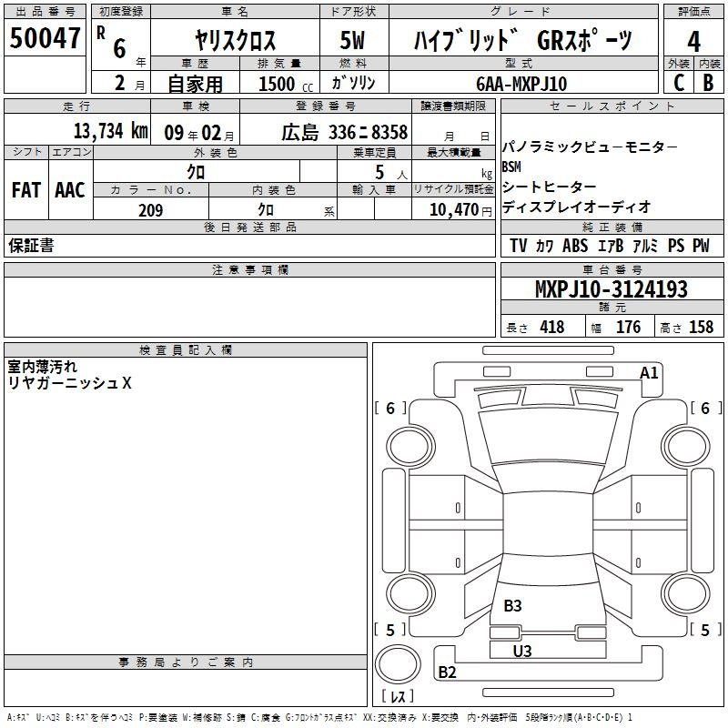Click the mileage value 13,734 km
This screenshot has width=728, height=728.
point(110,131)
